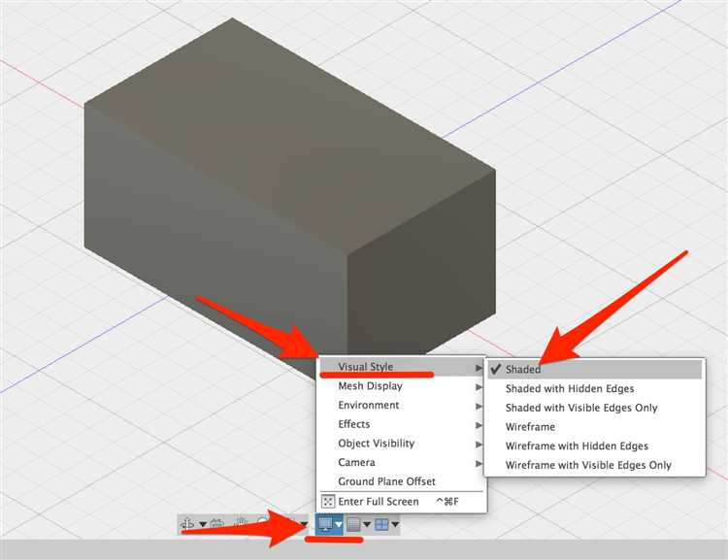The height and width of the screenshot is (560, 728).
Task: Open the Orbit tool dropdown arrow
Action: tap(202, 525)
